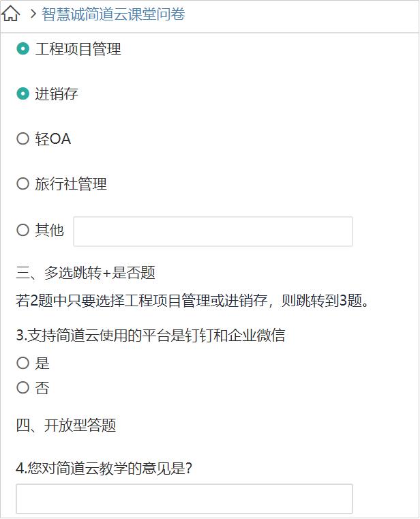Click the home icon in breadcrumb

coord(10,14)
